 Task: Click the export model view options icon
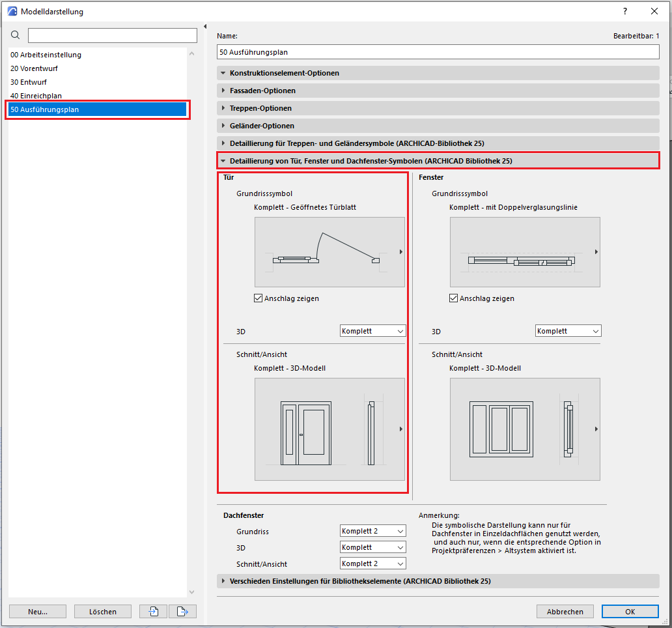tap(182, 611)
